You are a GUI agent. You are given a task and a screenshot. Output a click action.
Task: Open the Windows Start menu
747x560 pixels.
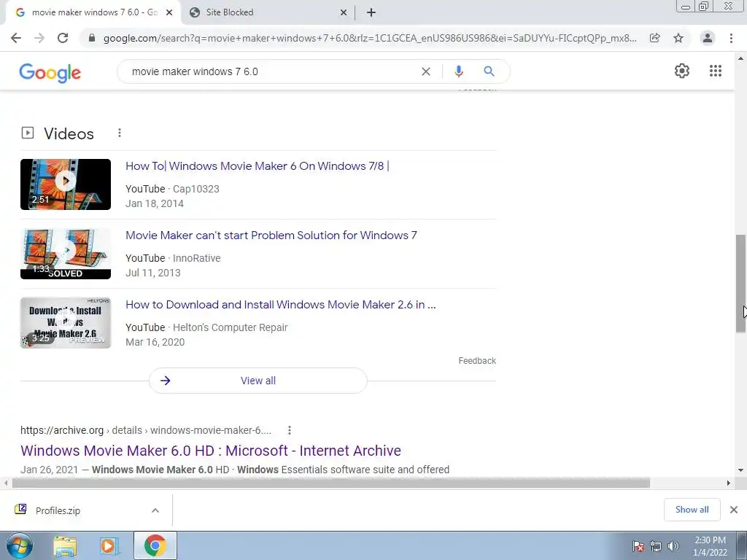click(20, 545)
